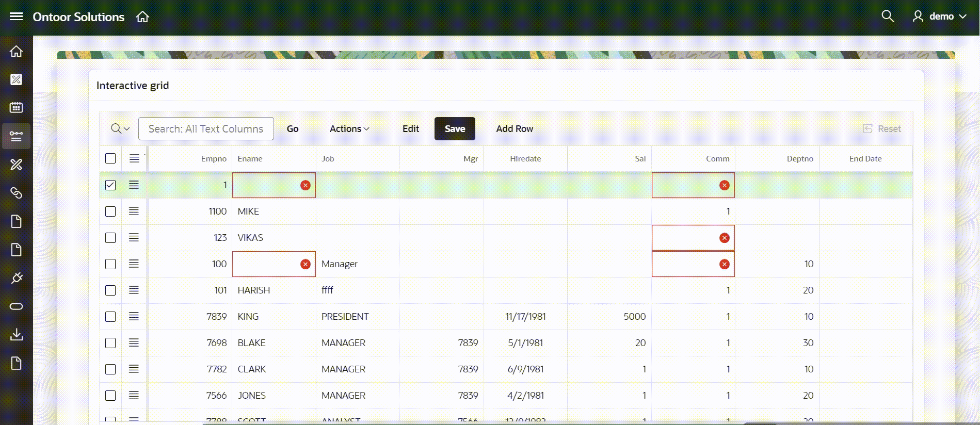Click the plug icon in the sidebar
The image size is (980, 425).
(16, 278)
